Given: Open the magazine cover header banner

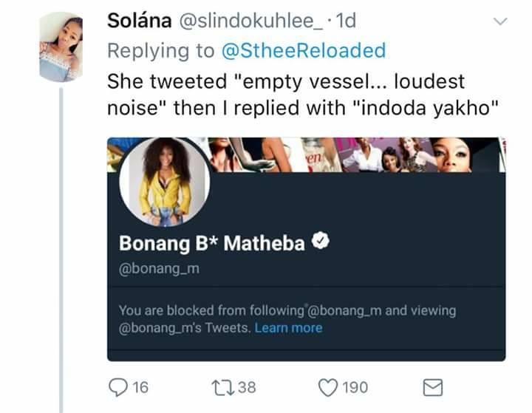Looking at the screenshot, I should pos(356,154).
